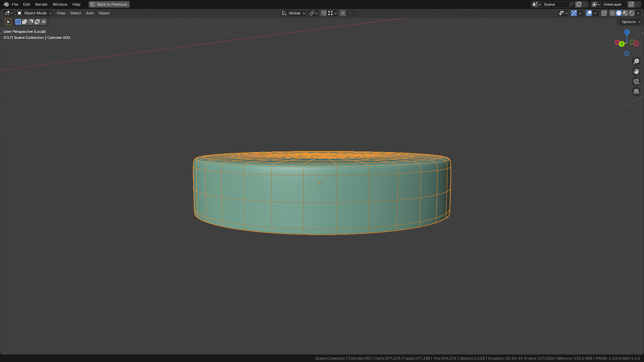The height and width of the screenshot is (362, 644).
Task: Click the Y axis on navigation gizmo
Action: 622,44
